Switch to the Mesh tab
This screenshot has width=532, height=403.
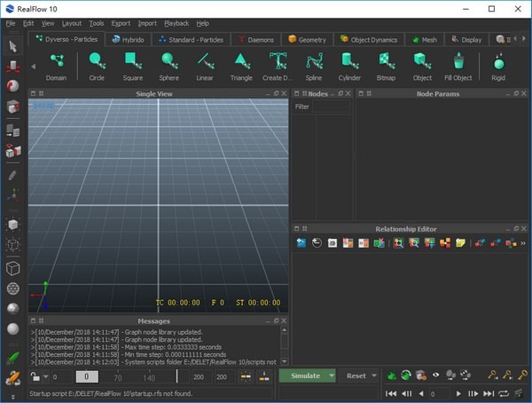pyautogui.click(x=425, y=40)
